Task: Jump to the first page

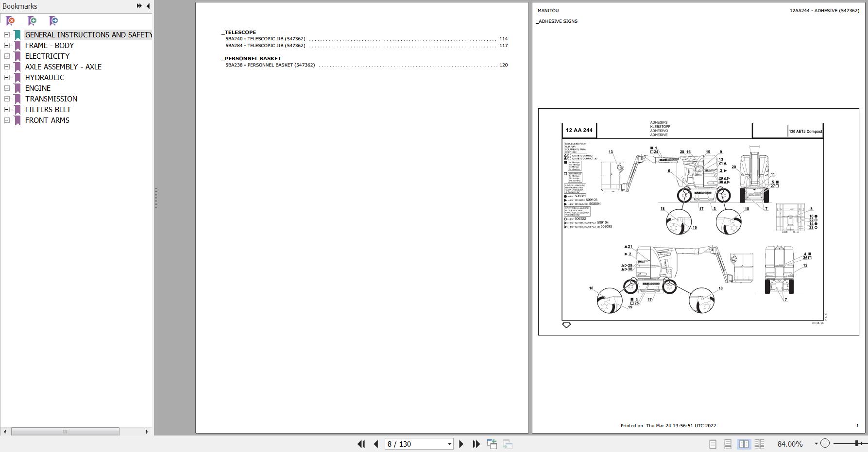Action: point(361,444)
